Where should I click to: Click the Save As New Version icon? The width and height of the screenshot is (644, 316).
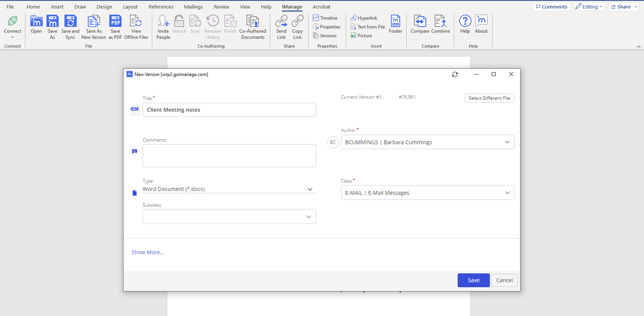(94, 21)
